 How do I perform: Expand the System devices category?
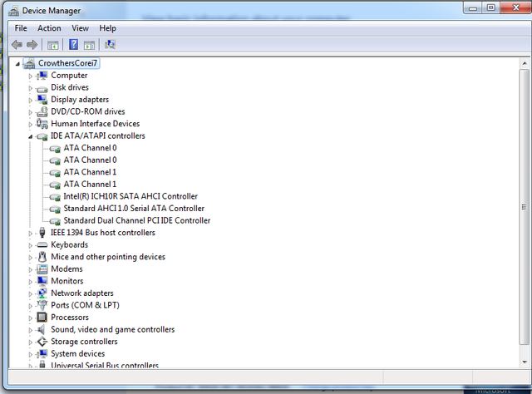pyautogui.click(x=30, y=355)
